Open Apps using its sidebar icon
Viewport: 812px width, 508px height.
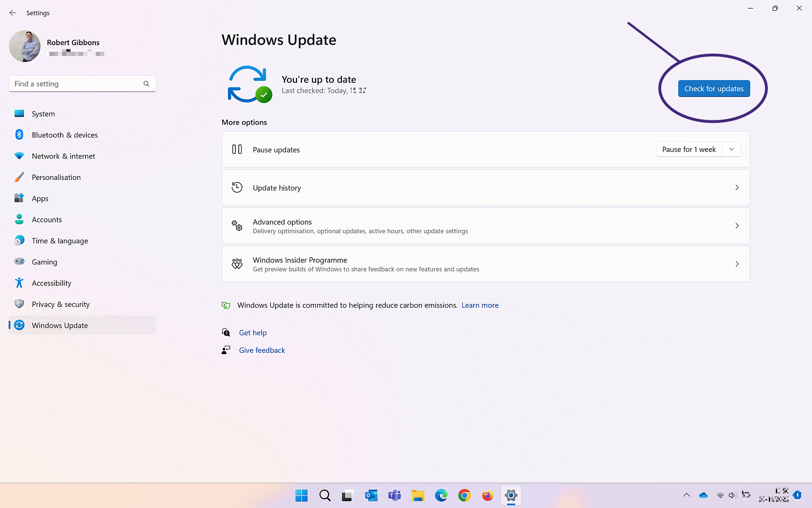click(19, 198)
